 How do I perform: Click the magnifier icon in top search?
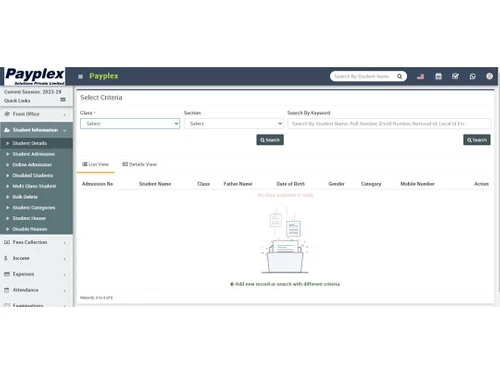pos(399,76)
